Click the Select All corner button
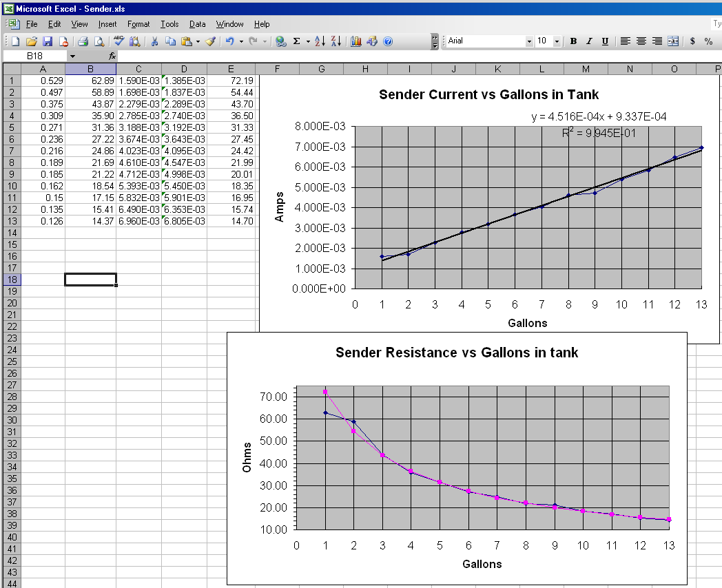This screenshot has height=588, width=722. [12, 69]
